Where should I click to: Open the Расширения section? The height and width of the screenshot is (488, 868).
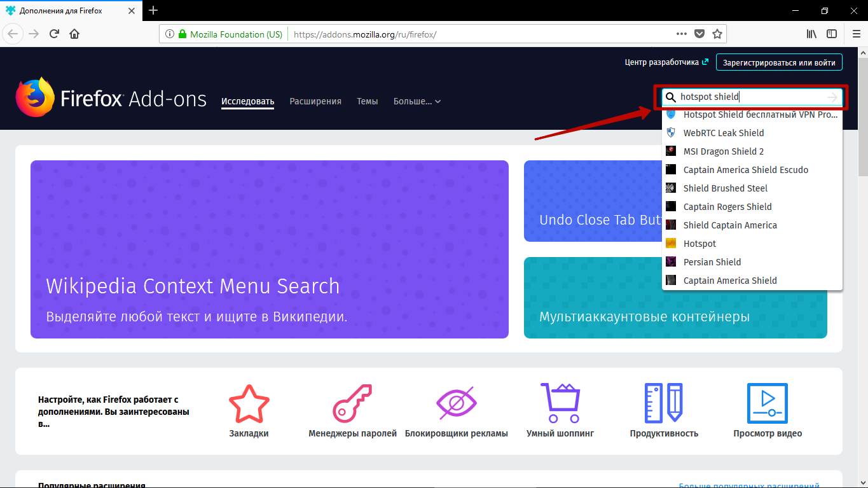(x=315, y=101)
